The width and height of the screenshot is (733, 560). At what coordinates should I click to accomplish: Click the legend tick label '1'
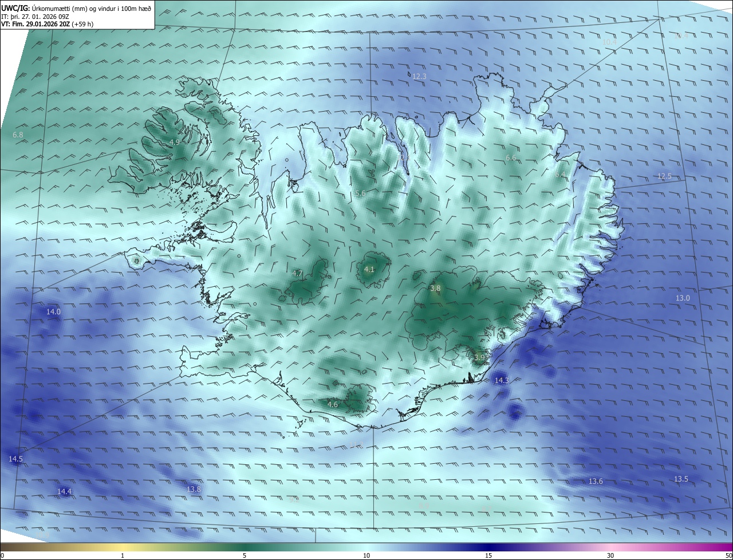click(x=123, y=555)
